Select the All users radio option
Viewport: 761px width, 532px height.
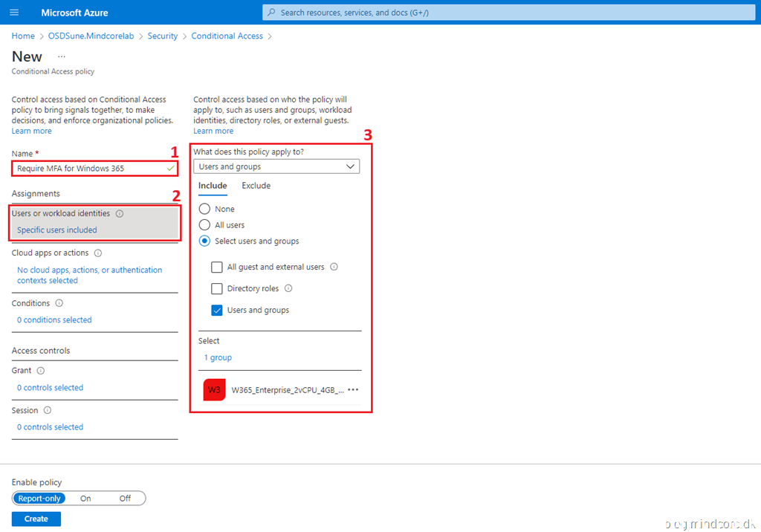pos(204,225)
